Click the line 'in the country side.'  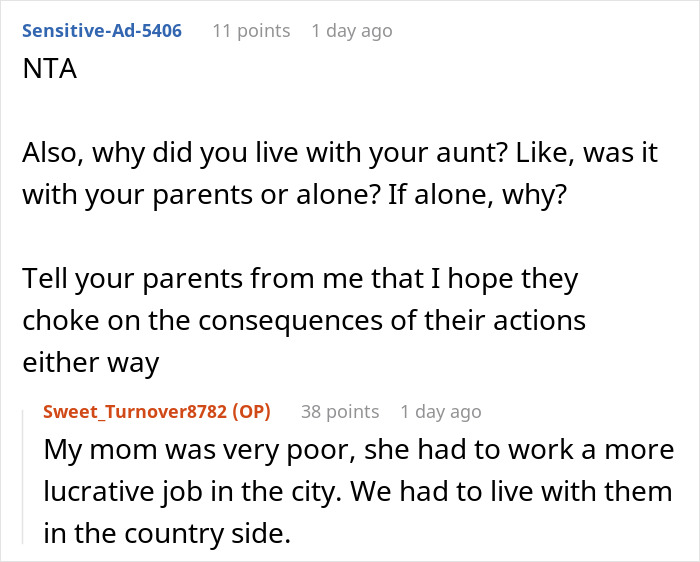(167, 534)
